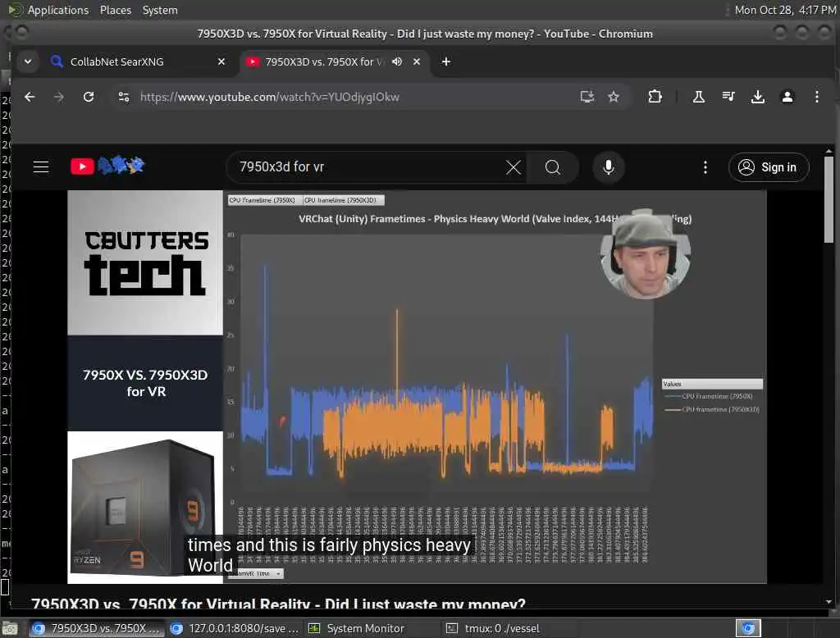
Task: Bookmark this page with the star icon
Action: click(614, 97)
